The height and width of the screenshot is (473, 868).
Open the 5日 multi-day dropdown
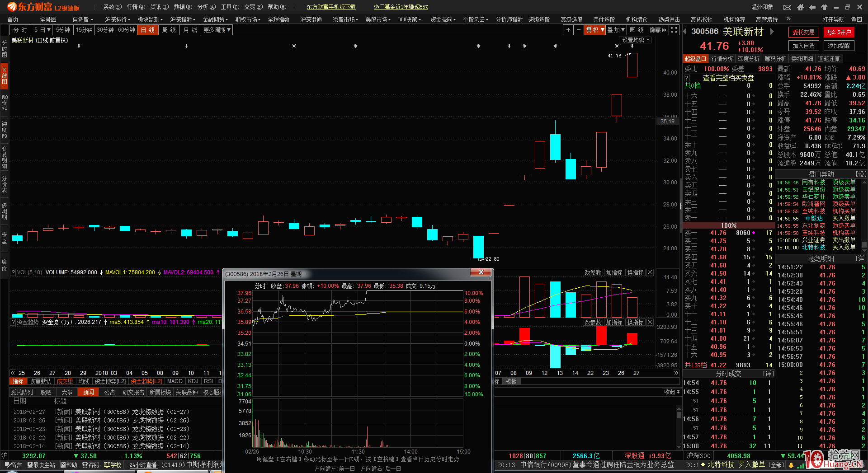click(x=42, y=30)
